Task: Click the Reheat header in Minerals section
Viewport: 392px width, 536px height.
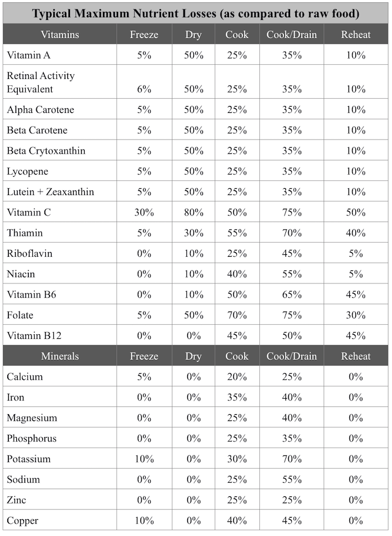Action: tap(356, 356)
